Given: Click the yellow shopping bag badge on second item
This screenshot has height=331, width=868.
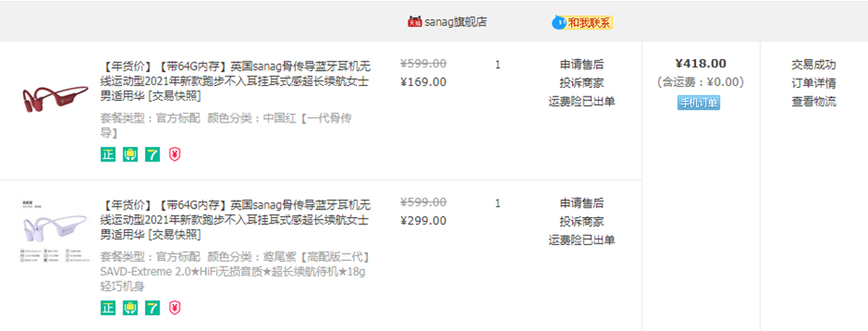Looking at the screenshot, I should coord(130,308).
